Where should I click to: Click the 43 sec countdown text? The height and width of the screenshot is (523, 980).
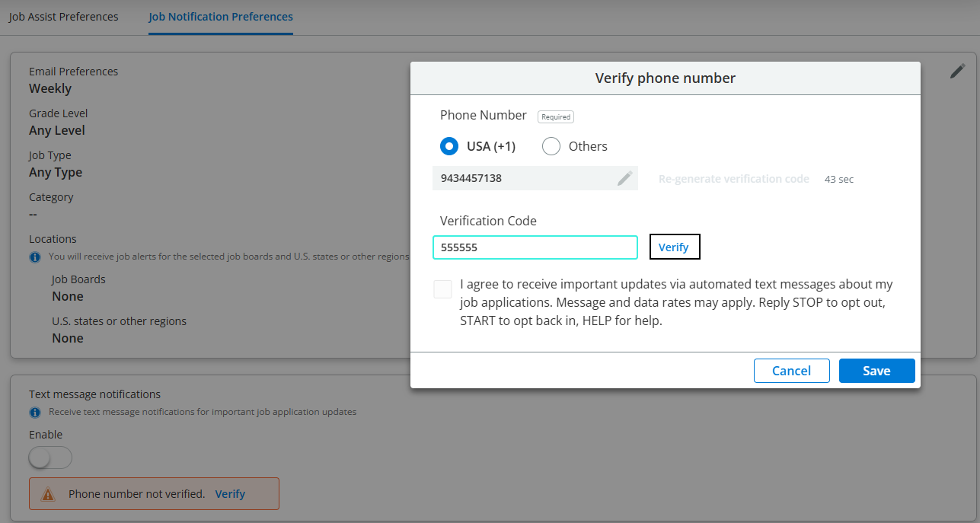tap(839, 180)
